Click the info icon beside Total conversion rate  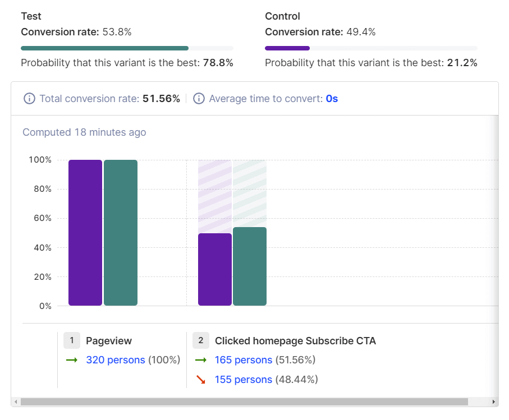click(x=29, y=98)
